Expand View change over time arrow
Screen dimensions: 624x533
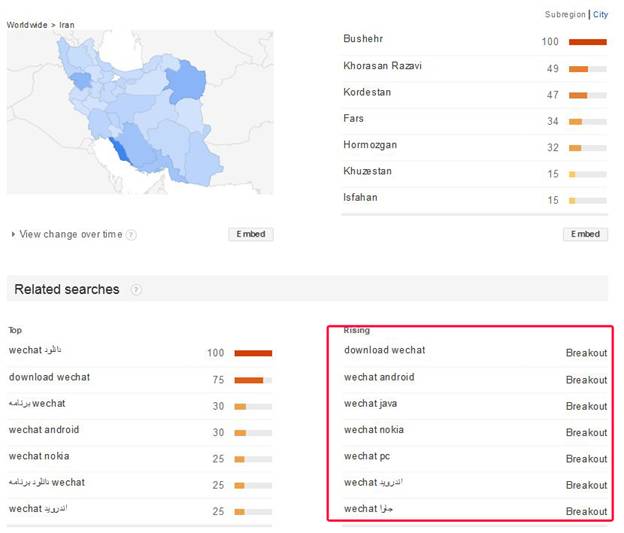point(13,235)
